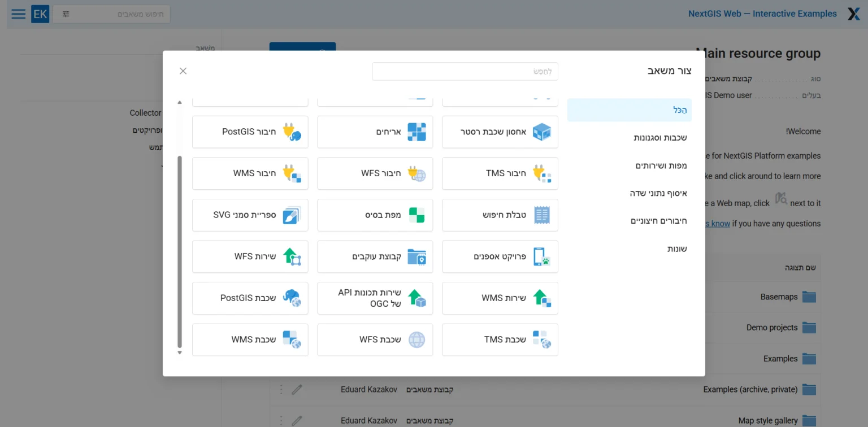Choose the מפת בסיס basemap icon

point(417,215)
